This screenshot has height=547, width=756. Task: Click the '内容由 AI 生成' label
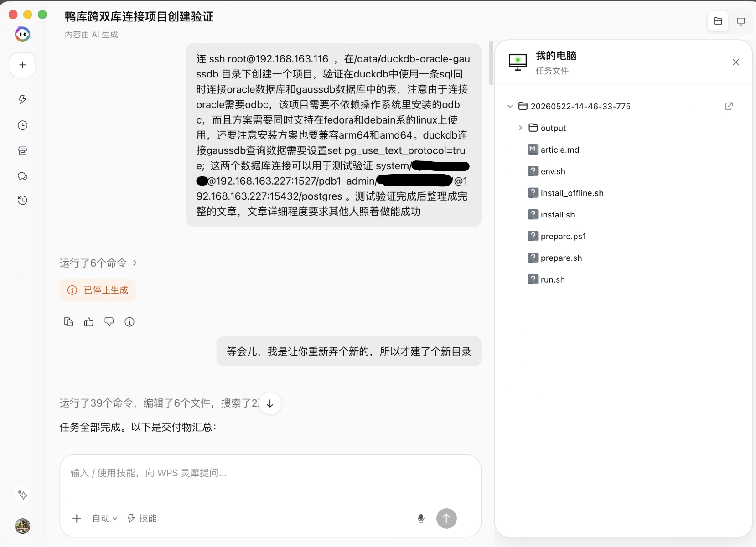tap(91, 35)
